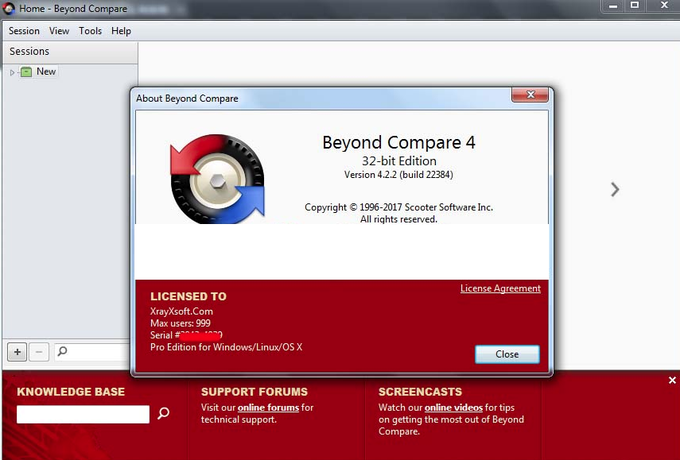Click the right chevron arrow on home view

(615, 189)
